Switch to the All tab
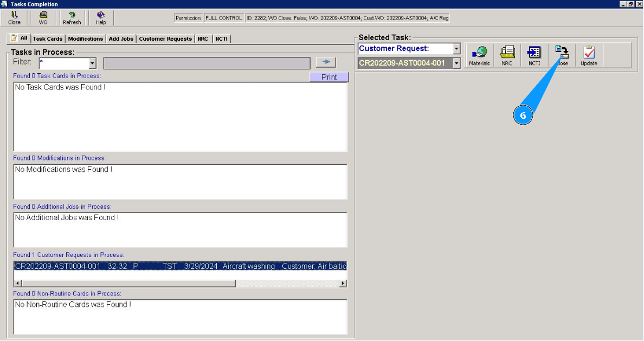 click(20, 38)
